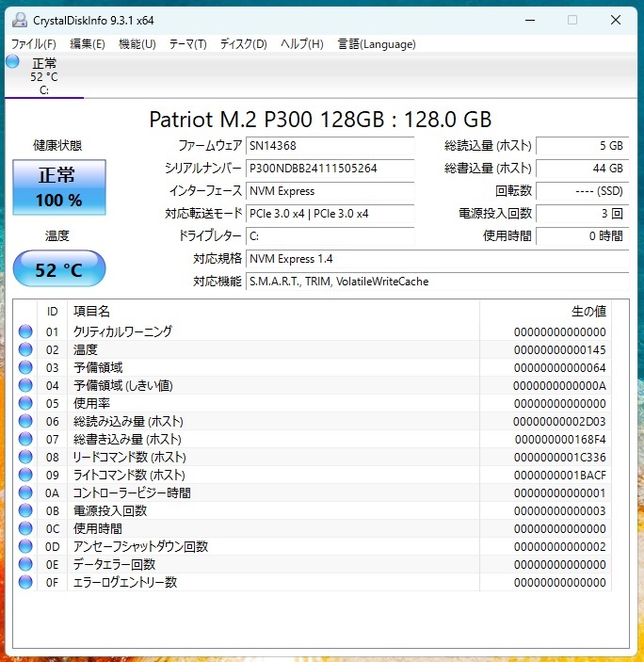Click rotation rate value ---- (SSD)
Viewport: 644px width, 662px height.
pos(583,191)
